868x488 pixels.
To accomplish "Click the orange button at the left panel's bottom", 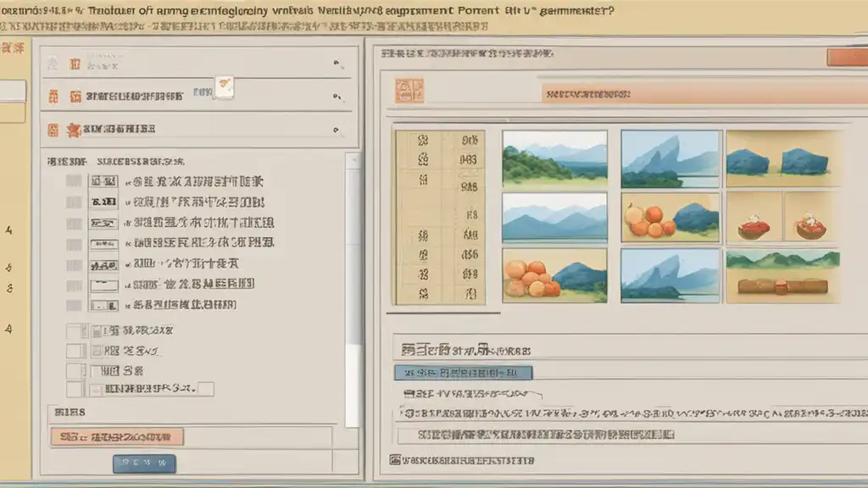I will point(117,436).
